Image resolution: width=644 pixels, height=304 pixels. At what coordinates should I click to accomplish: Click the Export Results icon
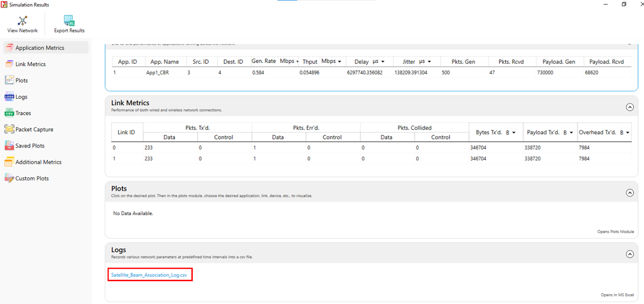click(69, 21)
